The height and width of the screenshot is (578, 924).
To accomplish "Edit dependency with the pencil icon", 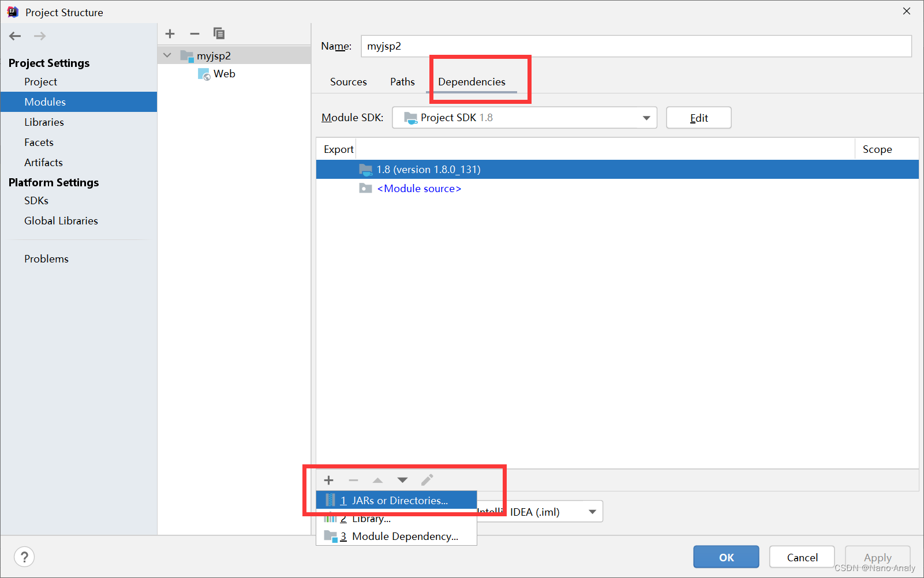I will (427, 480).
